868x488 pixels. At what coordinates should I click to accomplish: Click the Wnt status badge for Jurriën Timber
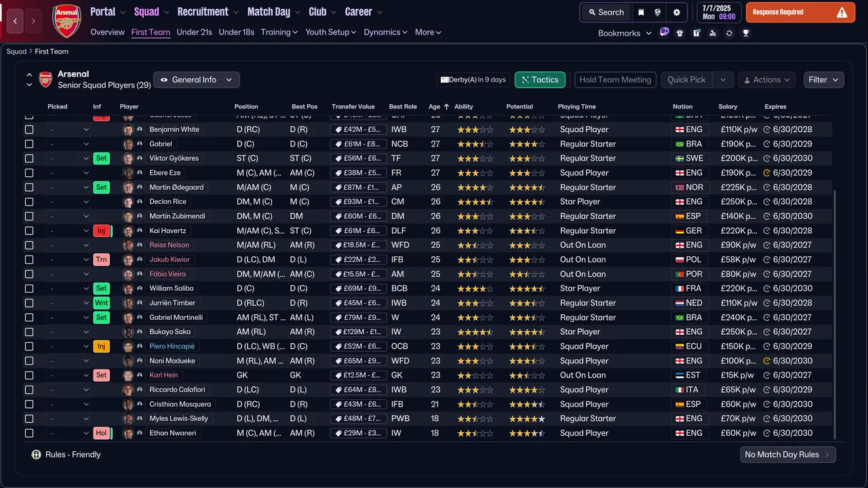coord(101,303)
